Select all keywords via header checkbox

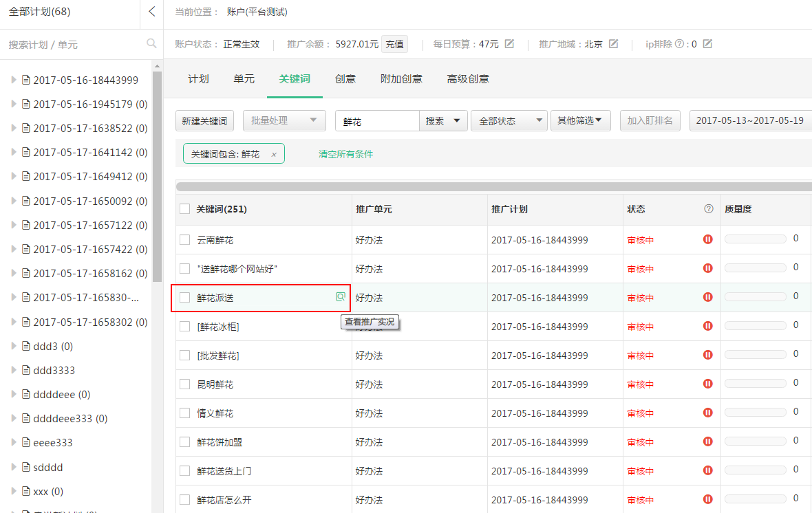(x=184, y=208)
